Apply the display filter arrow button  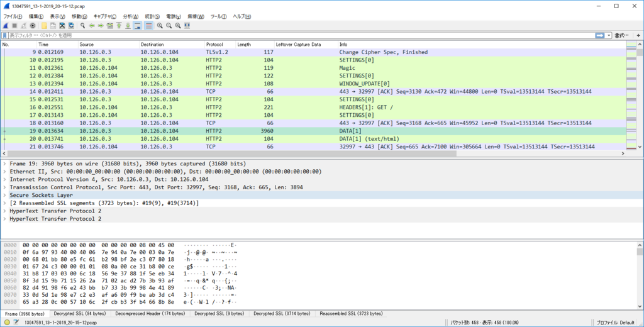pyautogui.click(x=600, y=35)
